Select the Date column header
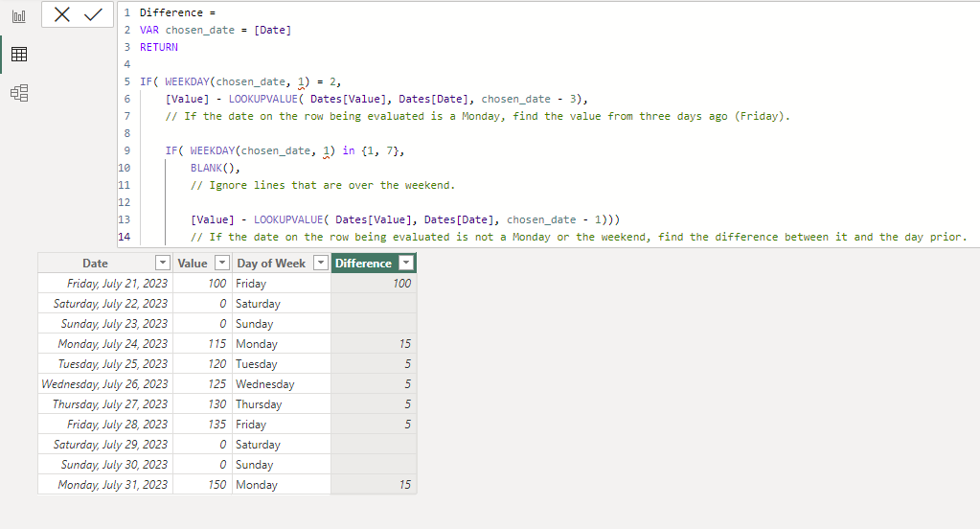The image size is (980, 529). tap(95, 264)
